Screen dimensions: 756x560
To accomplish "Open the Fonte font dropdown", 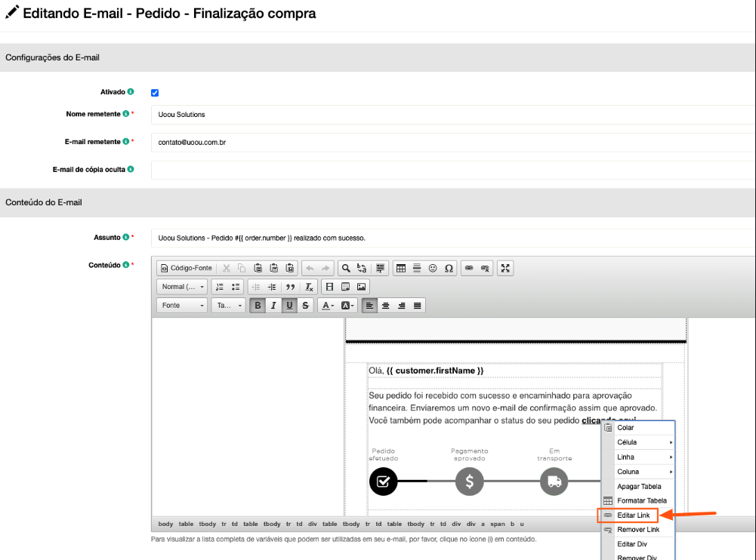I will 182,306.
